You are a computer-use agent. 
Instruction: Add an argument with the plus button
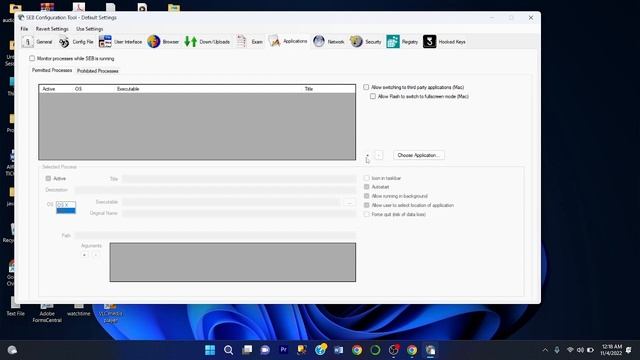[x=84, y=255]
